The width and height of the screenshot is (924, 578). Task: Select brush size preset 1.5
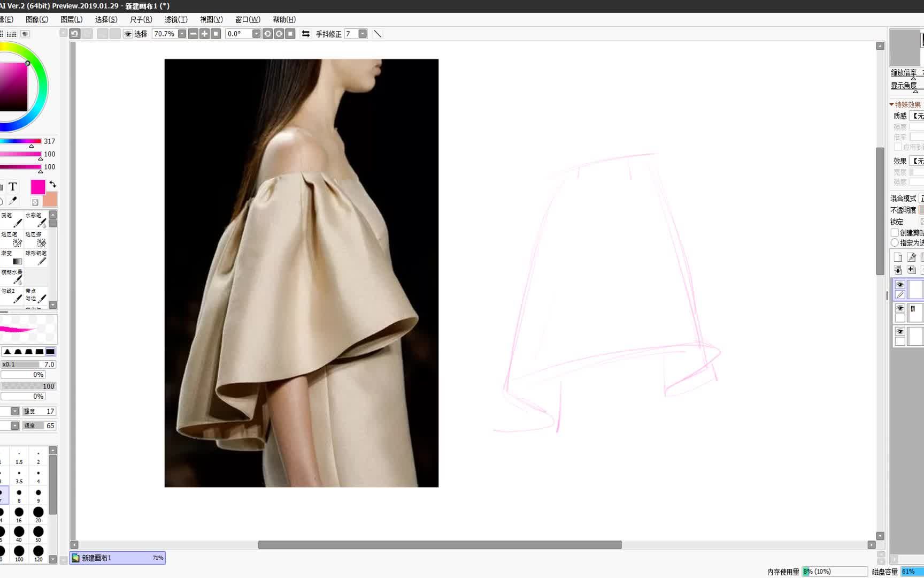pyautogui.click(x=19, y=457)
